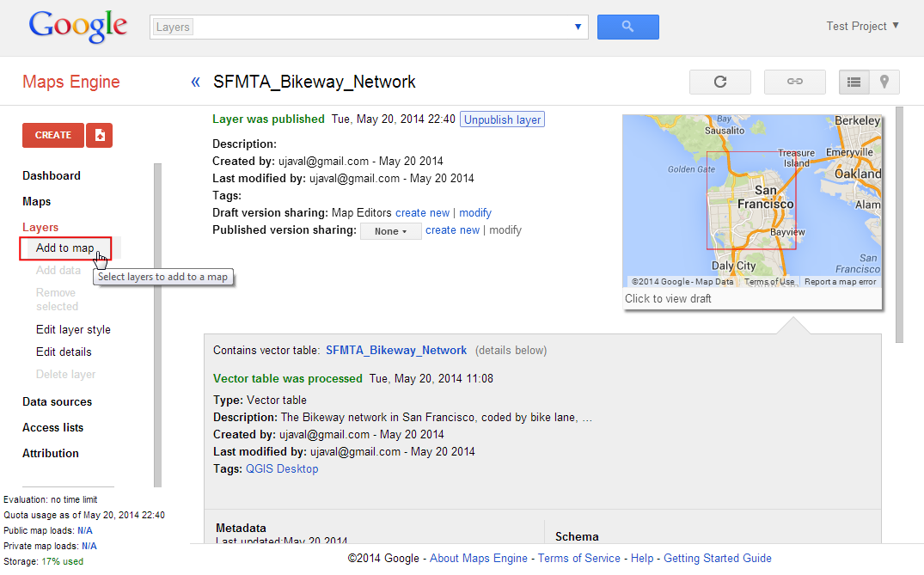Screen dimensions: 924x575
Task: Collapse sidebar with double chevron icon
Action: (x=195, y=82)
